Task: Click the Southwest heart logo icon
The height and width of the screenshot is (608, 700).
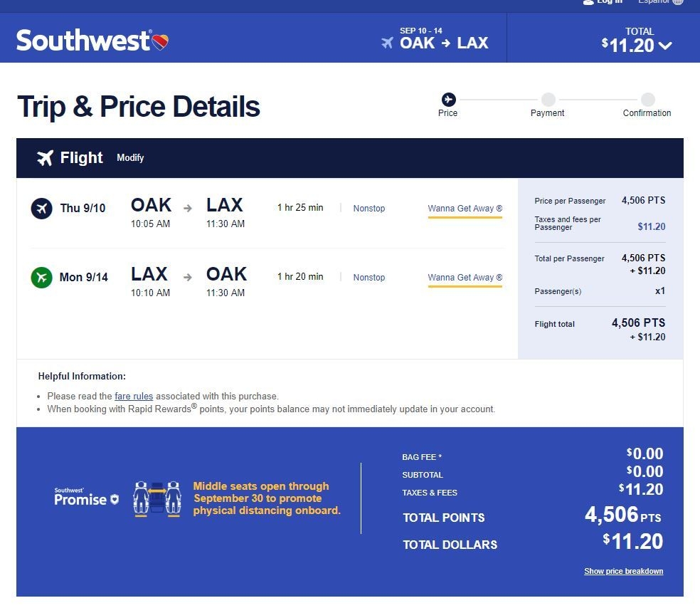Action: click(160, 42)
